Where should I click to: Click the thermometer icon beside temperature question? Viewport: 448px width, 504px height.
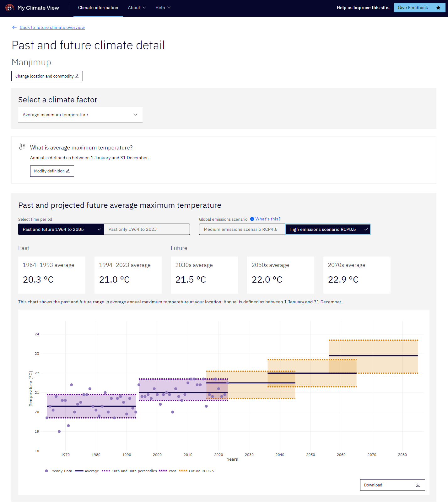22,147
